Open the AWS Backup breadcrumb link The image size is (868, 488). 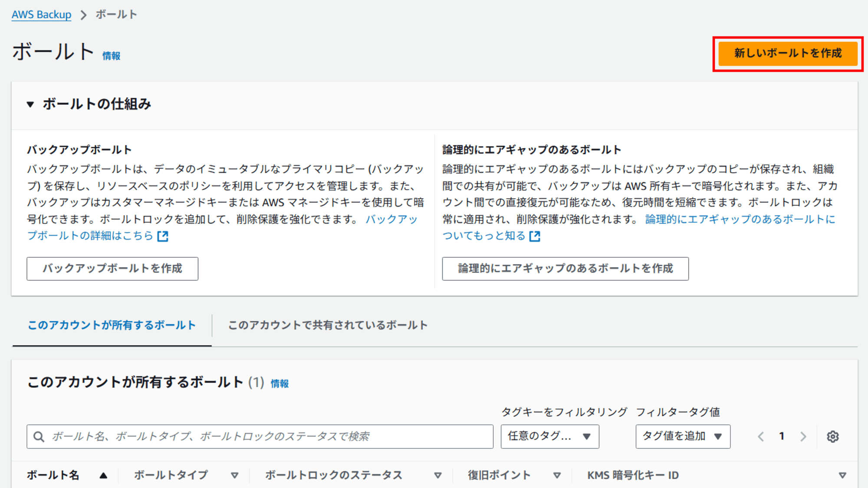pos(41,14)
